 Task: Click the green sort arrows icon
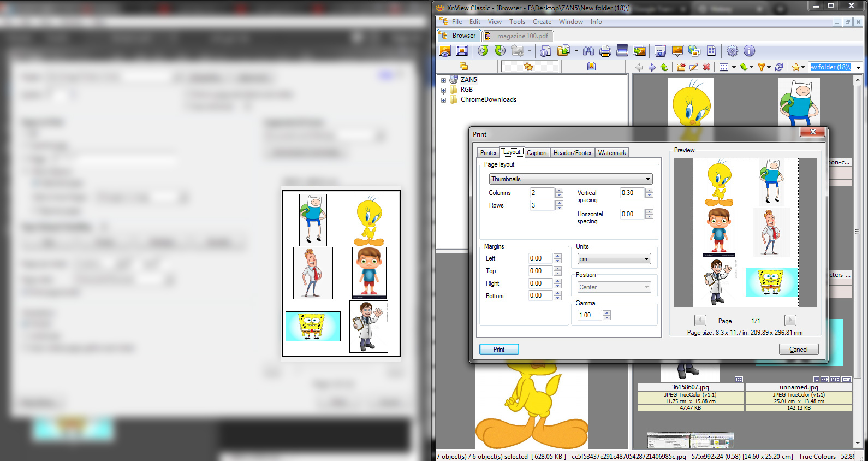pos(744,67)
